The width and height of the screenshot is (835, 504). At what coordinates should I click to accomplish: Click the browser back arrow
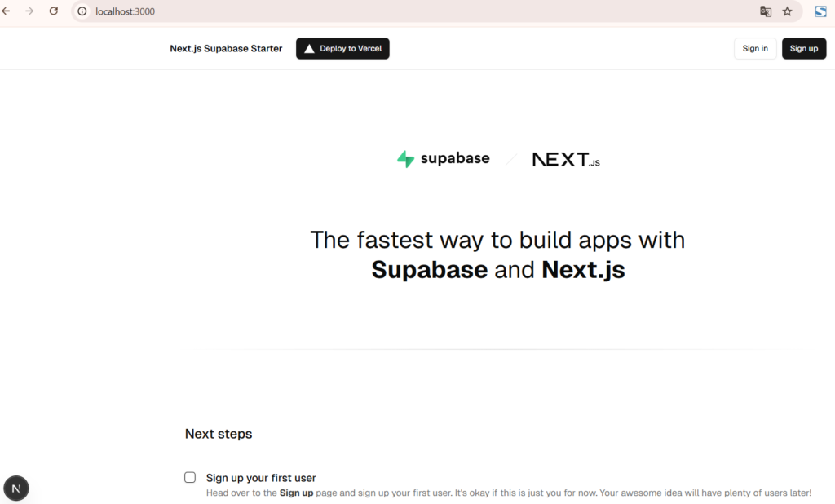click(7, 11)
